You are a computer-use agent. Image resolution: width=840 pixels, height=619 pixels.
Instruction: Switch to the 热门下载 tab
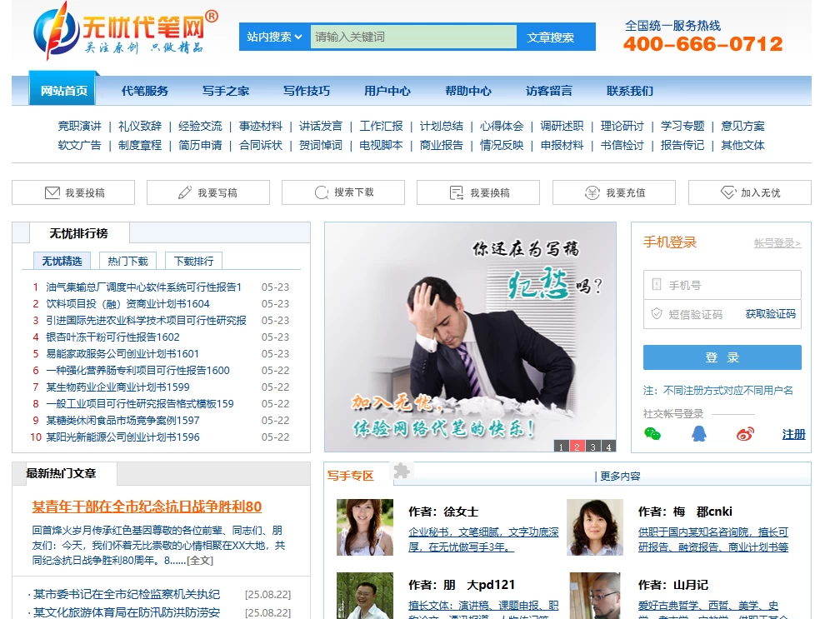point(127,261)
